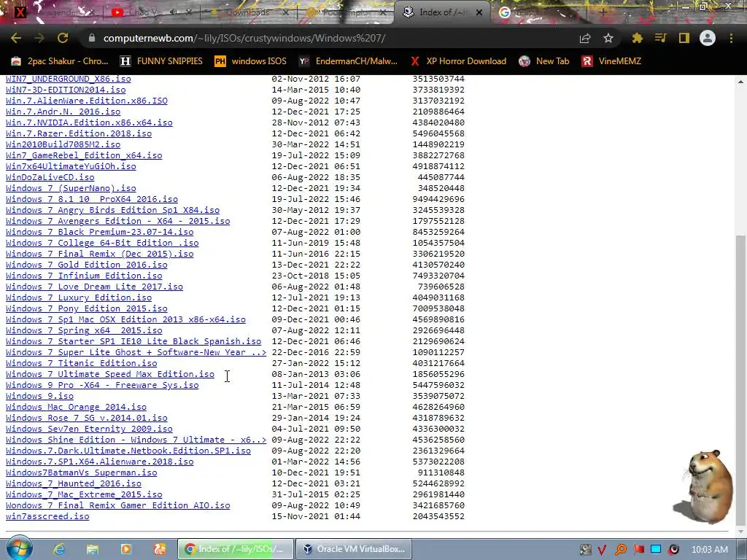This screenshot has width=747, height=560.
Task: Click the scrollbar up arrow
Action: 741,82
